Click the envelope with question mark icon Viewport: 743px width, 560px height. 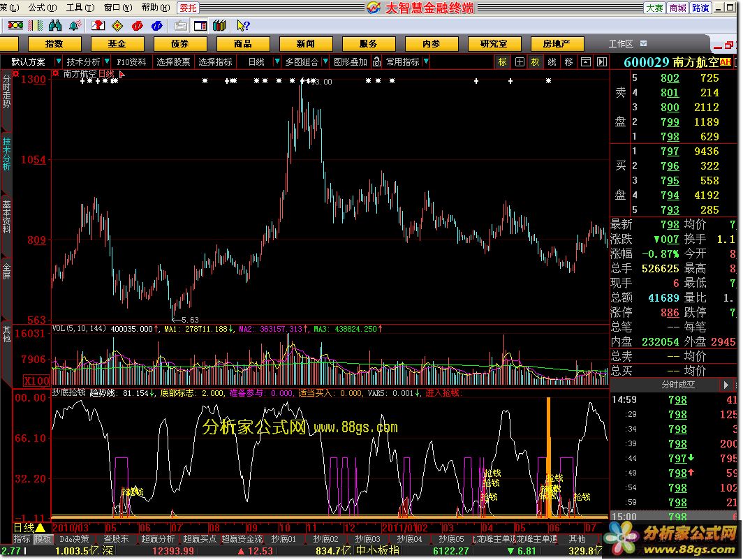98,26
